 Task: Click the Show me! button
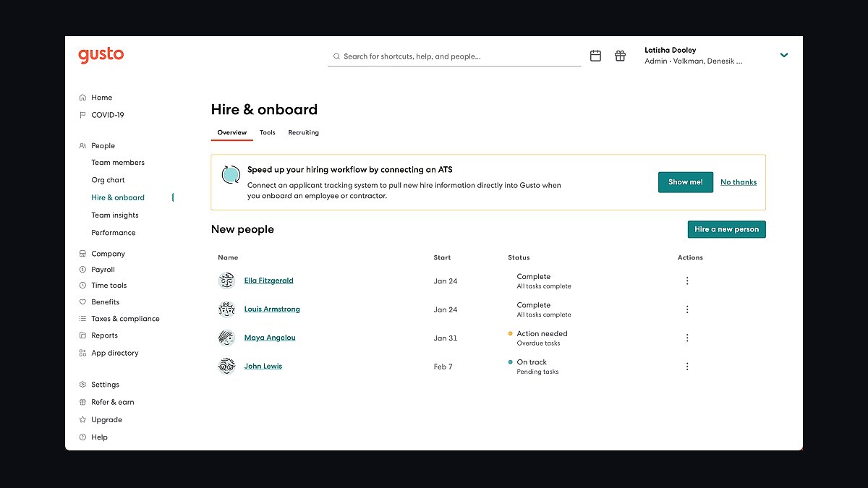[686, 182]
